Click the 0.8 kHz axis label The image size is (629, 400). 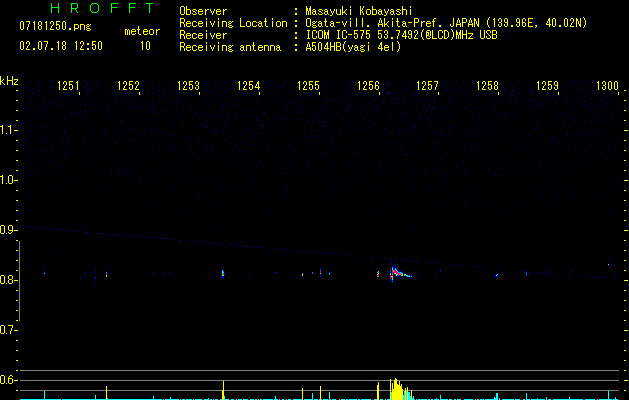point(8,280)
